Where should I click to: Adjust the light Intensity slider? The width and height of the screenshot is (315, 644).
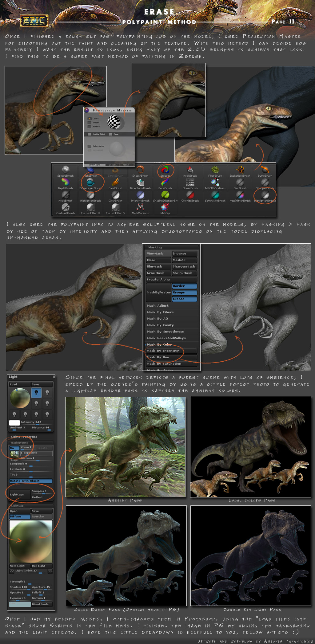click(x=36, y=422)
